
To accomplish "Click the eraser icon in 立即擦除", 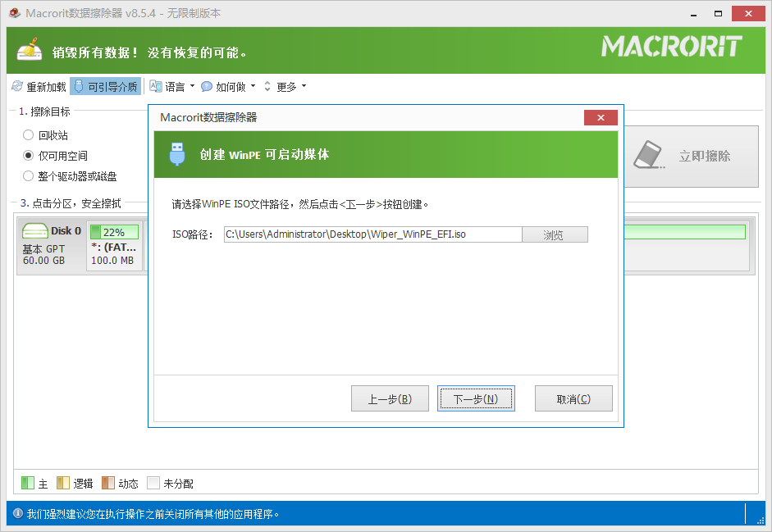I will click(x=648, y=155).
